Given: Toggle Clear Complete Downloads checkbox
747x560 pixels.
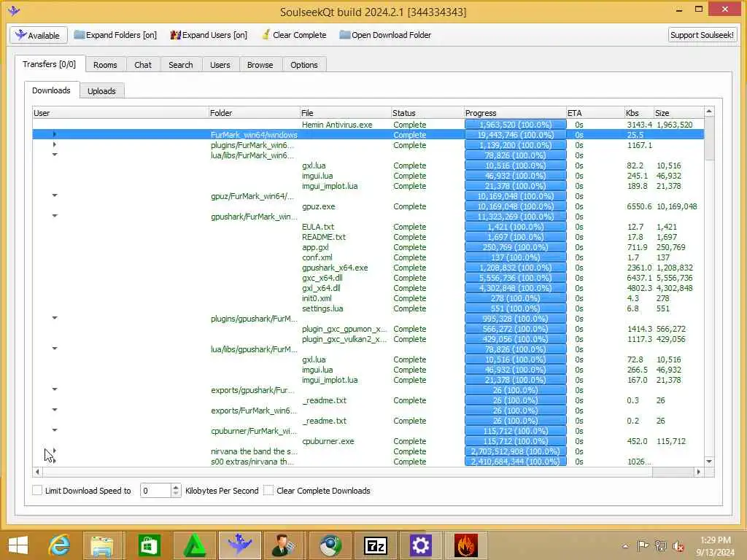Looking at the screenshot, I should click(268, 490).
